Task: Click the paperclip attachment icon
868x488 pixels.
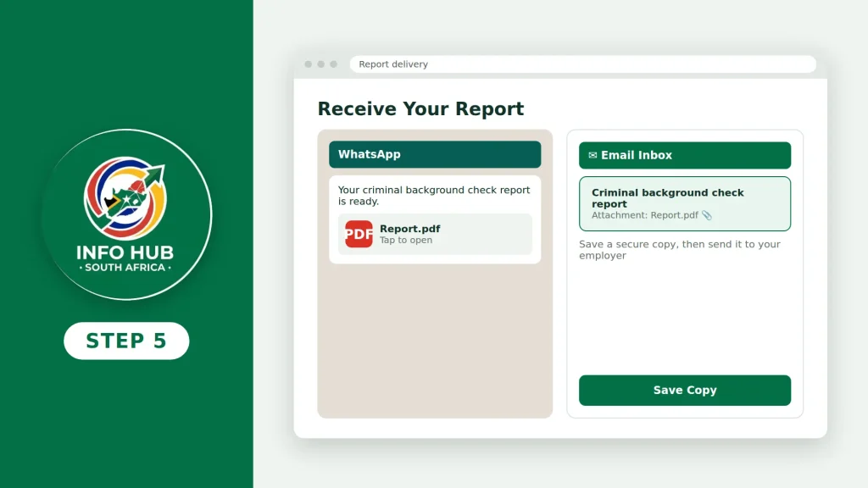Action: [x=707, y=215]
